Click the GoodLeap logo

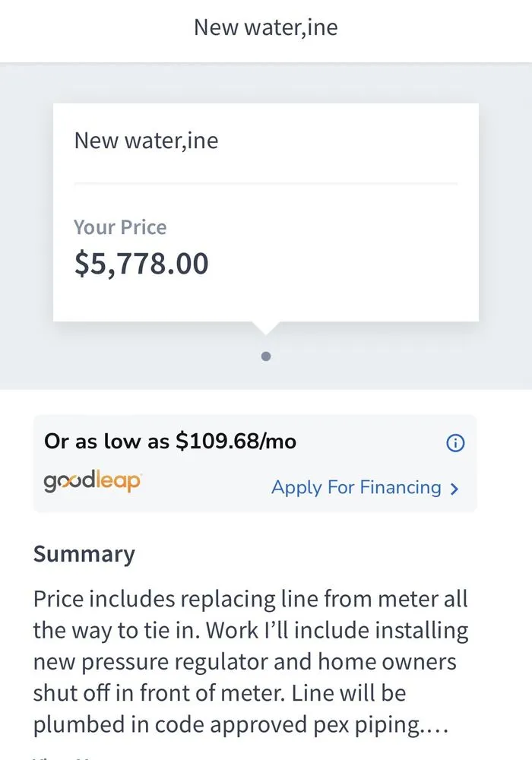coord(92,481)
